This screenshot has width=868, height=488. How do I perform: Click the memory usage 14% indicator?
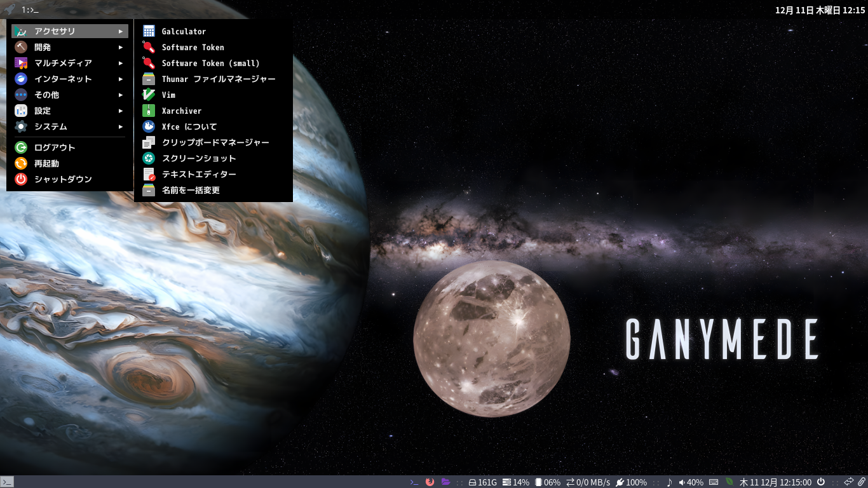click(516, 482)
